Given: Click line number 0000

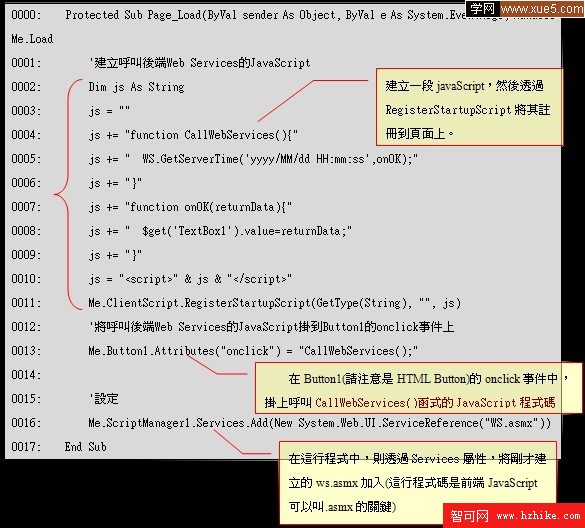Looking at the screenshot, I should point(26,15).
